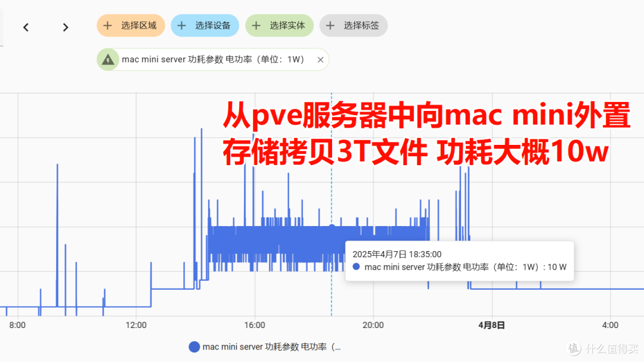Viewport: 644px width, 362px height.
Task: Open the 选择实体 entity picker chip
Action: pyautogui.click(x=279, y=26)
